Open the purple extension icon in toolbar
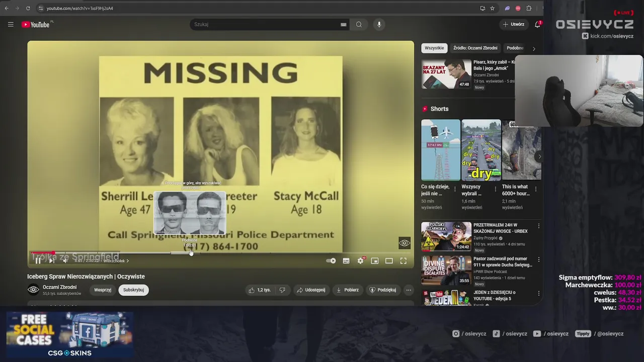The width and height of the screenshot is (644, 362). pyautogui.click(x=507, y=8)
